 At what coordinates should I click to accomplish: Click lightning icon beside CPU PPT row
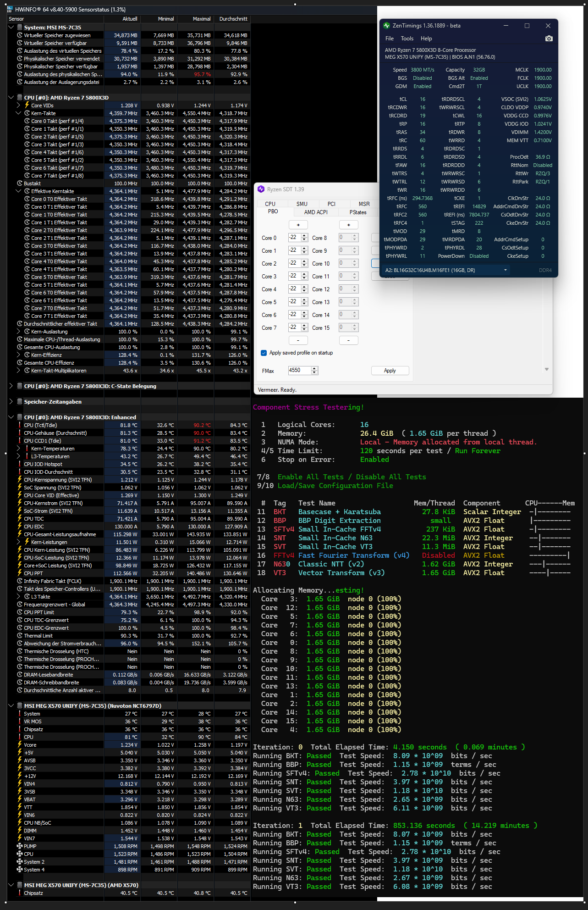pyautogui.click(x=20, y=573)
